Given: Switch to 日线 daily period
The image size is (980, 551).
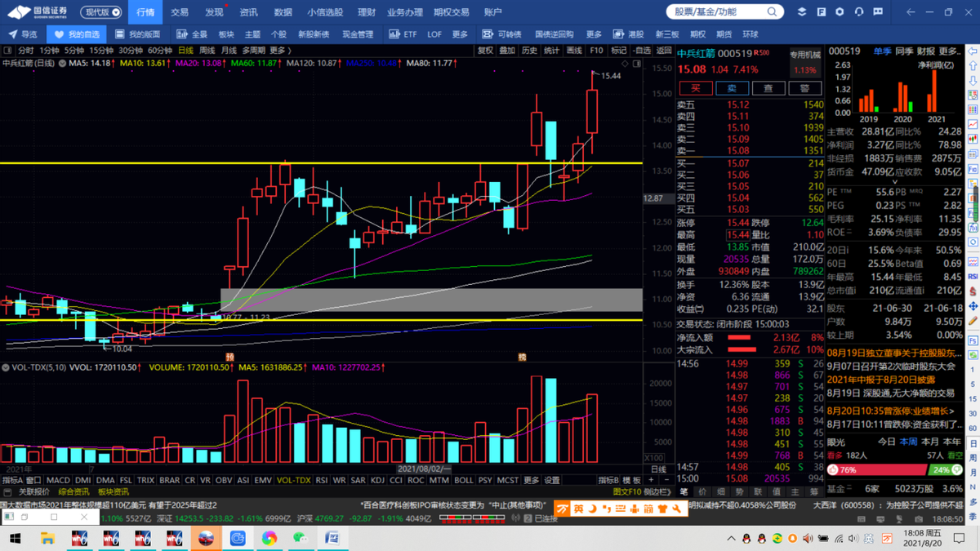Looking at the screenshot, I should tap(186, 51).
